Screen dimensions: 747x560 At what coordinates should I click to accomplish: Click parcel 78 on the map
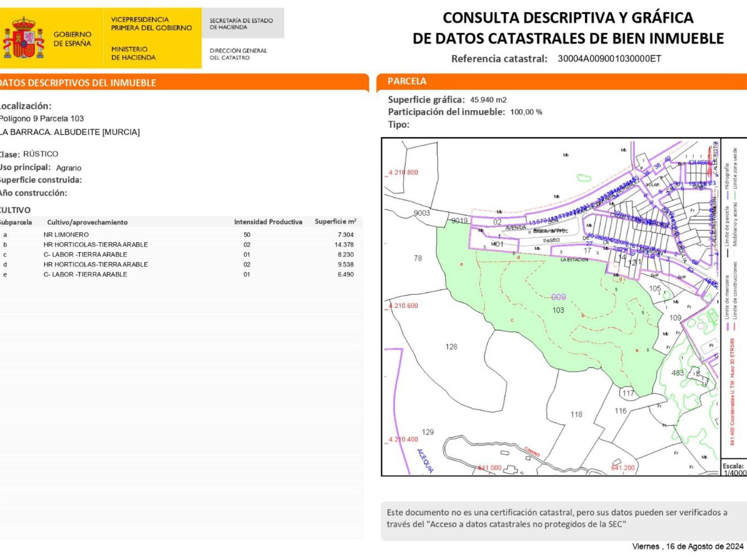(418, 258)
